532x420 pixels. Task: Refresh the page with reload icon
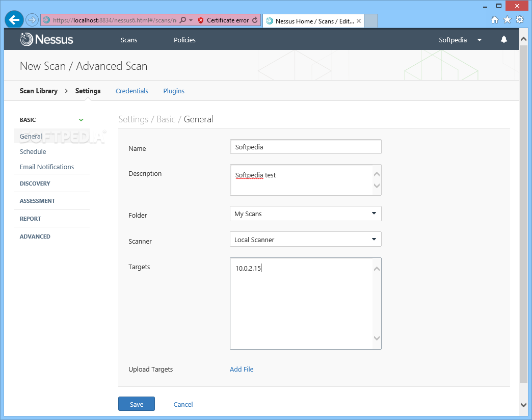coord(255,20)
